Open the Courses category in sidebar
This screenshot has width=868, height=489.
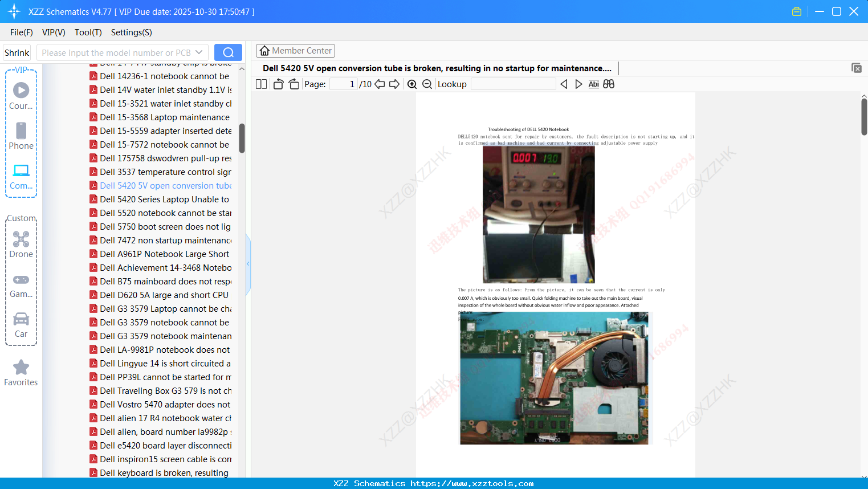[21, 96]
